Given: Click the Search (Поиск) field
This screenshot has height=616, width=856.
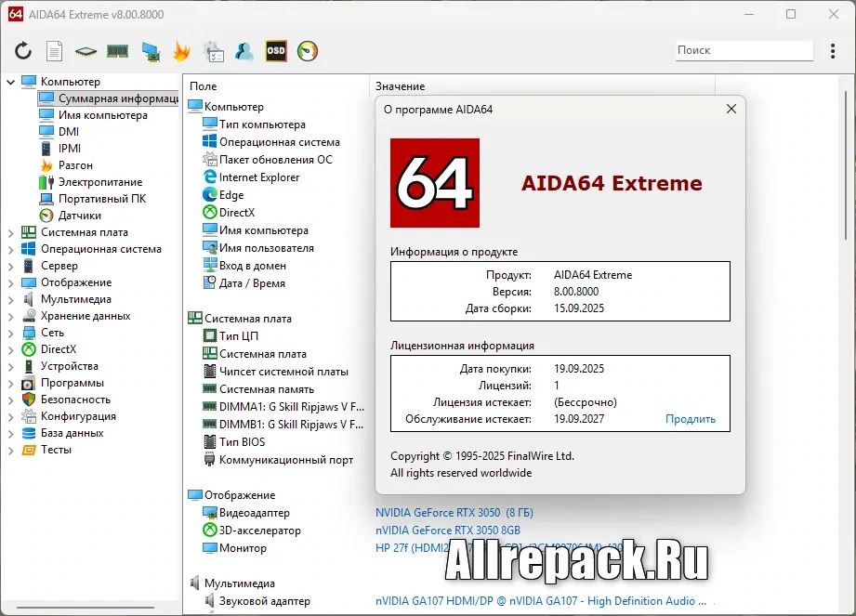Looking at the screenshot, I should click(744, 50).
